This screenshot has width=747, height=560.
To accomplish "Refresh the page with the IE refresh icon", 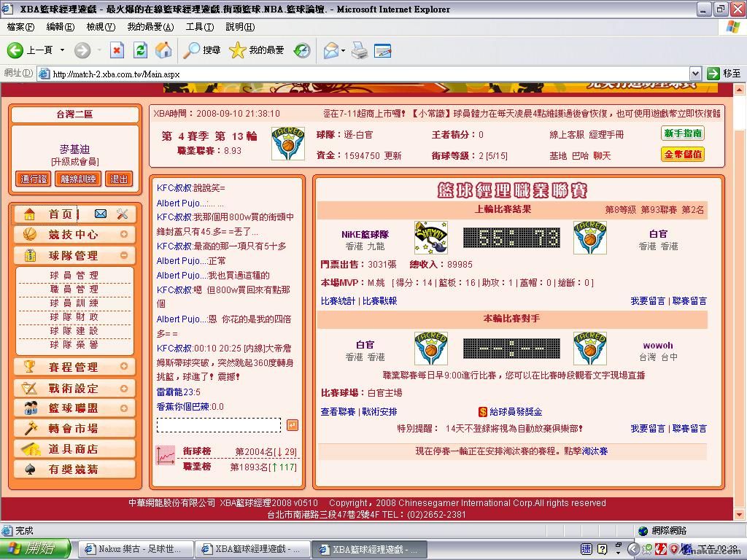I will coord(141,50).
